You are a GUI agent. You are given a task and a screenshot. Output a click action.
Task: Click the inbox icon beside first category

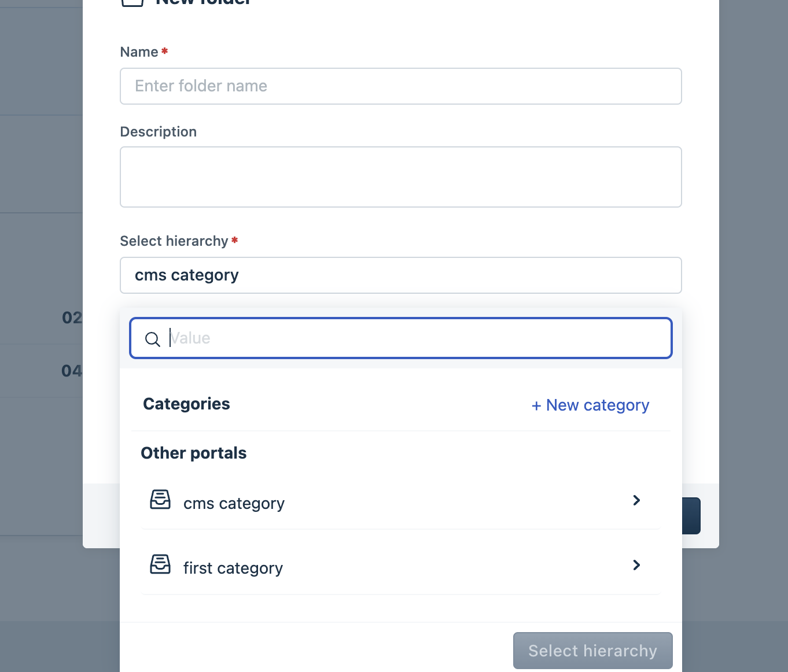pos(160,564)
